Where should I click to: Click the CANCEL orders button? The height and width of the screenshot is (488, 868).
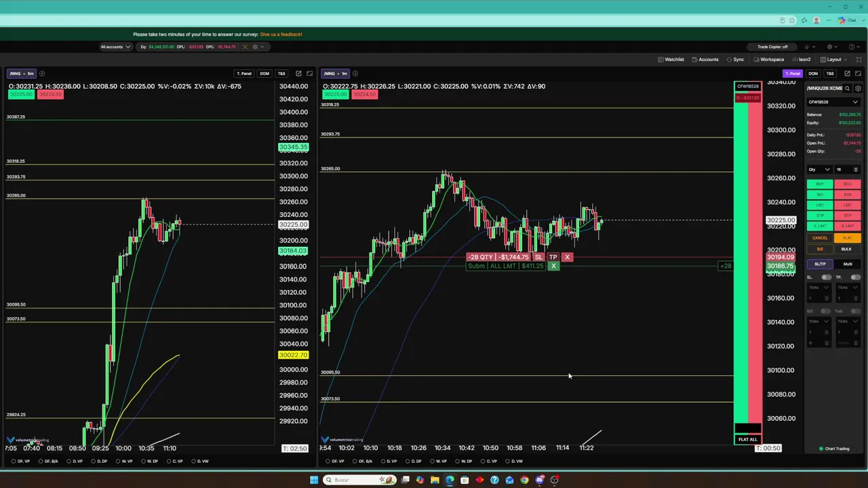[x=820, y=238]
